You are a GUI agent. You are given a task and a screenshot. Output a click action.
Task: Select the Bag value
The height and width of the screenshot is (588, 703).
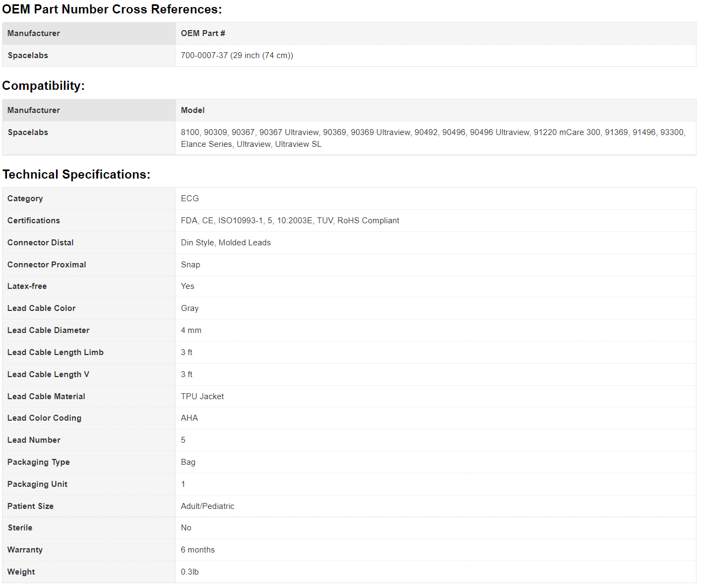coord(188,462)
